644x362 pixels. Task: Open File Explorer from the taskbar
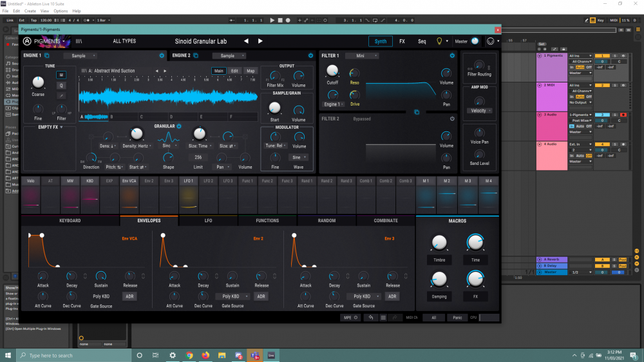(222, 356)
